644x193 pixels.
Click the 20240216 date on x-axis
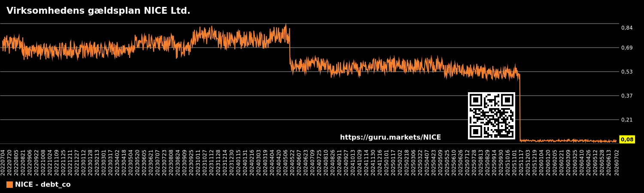pos(252,162)
